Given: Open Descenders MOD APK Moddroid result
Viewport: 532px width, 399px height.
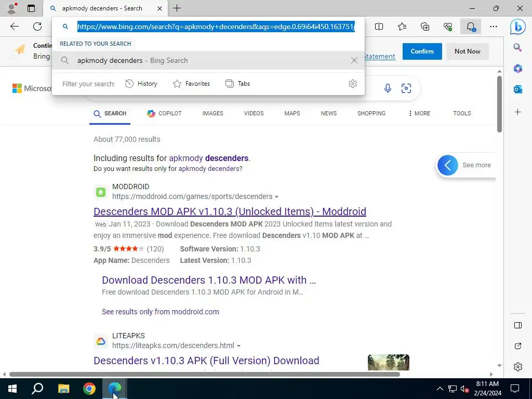Looking at the screenshot, I should 230,211.
